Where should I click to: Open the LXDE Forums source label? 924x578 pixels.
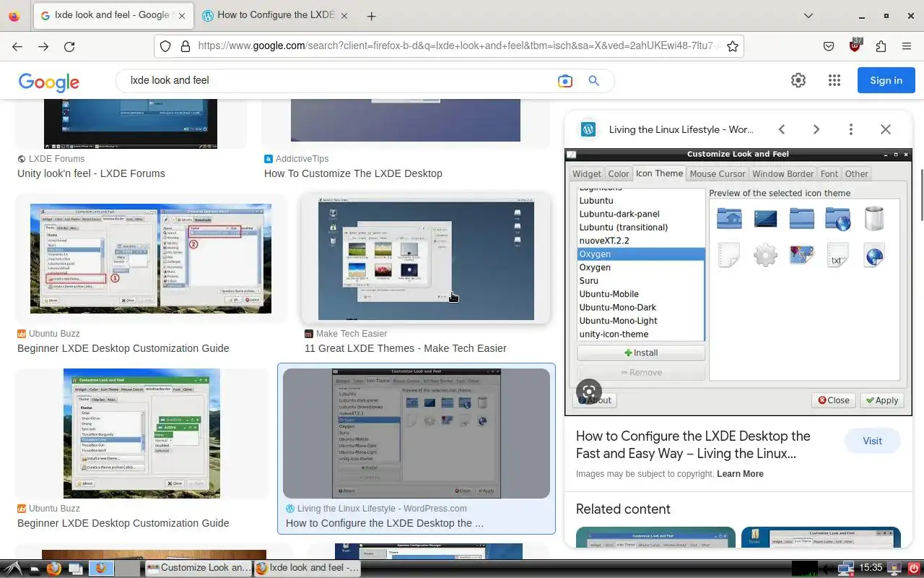pyautogui.click(x=56, y=159)
